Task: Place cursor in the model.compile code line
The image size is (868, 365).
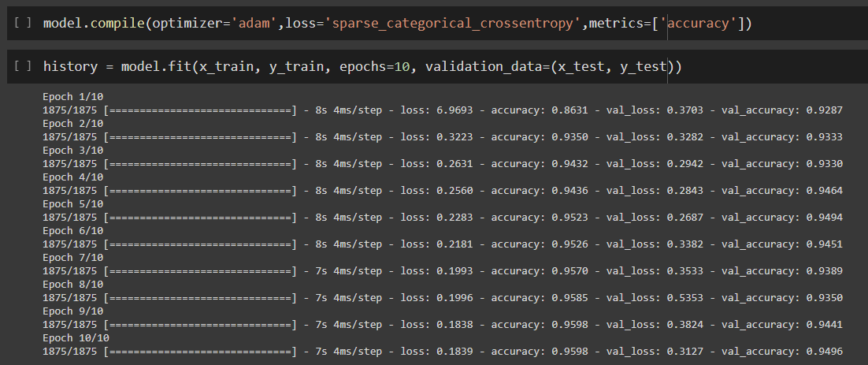Action: pyautogui.click(x=398, y=24)
